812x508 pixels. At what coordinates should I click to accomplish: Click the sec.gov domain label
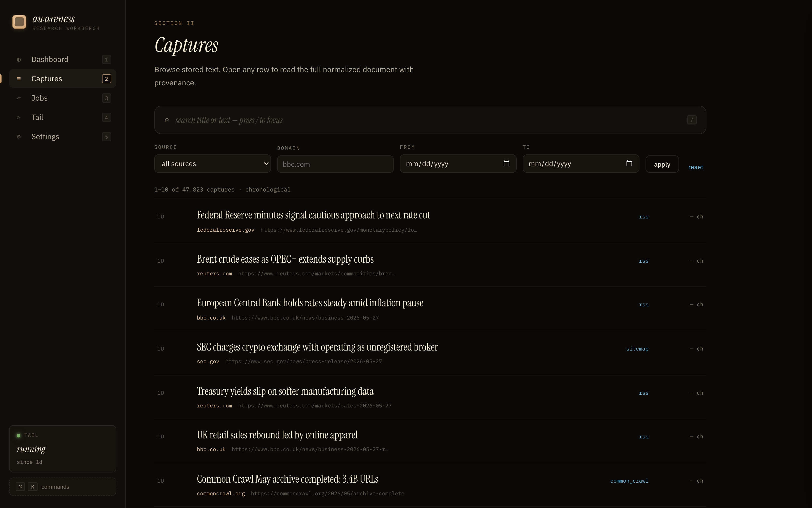(208, 361)
